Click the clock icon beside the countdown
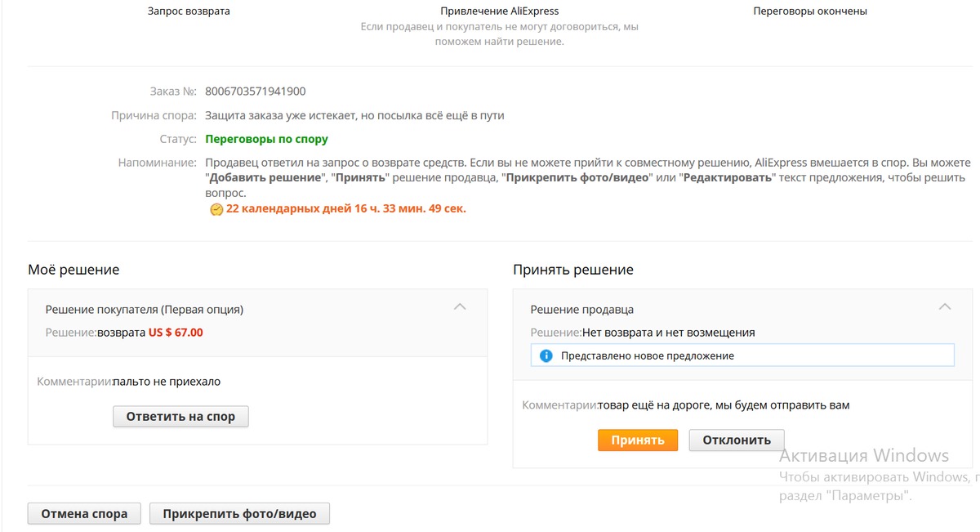This screenshot has width=980, height=532. coord(216,209)
